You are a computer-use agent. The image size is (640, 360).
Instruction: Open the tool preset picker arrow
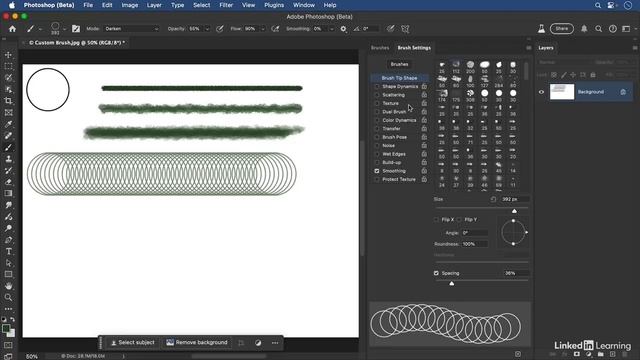[40, 29]
